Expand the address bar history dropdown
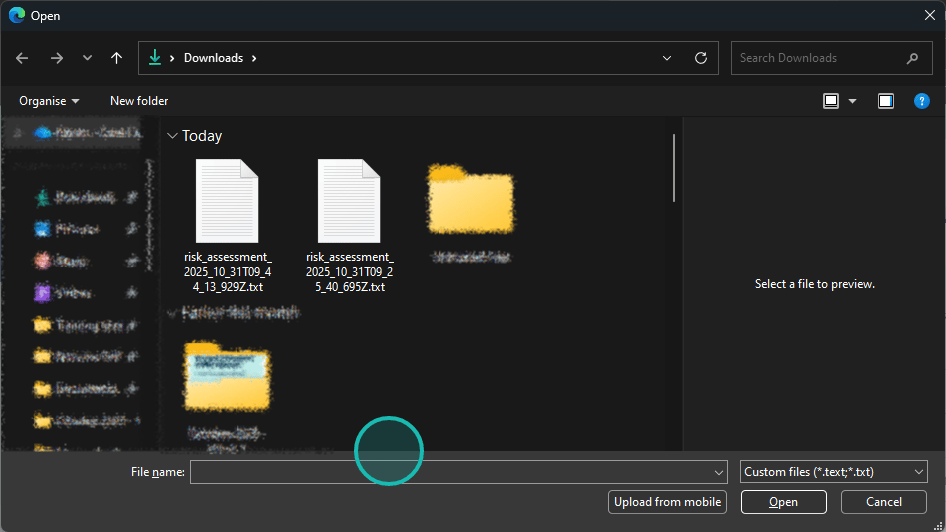The height and width of the screenshot is (532, 946). coord(667,58)
